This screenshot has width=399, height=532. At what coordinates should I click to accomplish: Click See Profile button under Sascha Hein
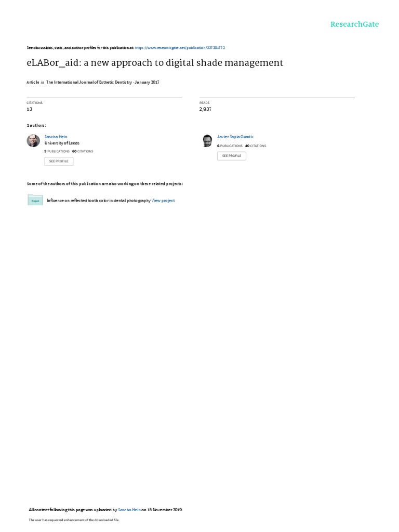59,162
